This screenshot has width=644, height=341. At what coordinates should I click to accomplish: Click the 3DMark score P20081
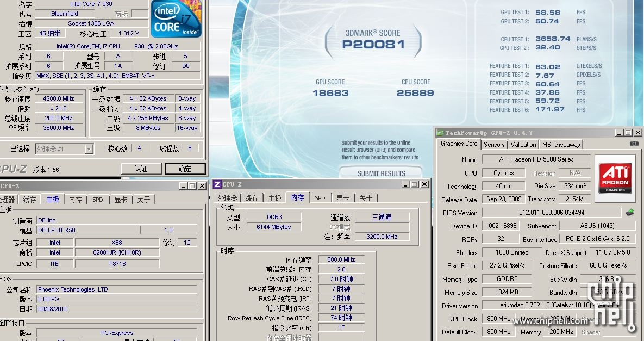click(373, 45)
